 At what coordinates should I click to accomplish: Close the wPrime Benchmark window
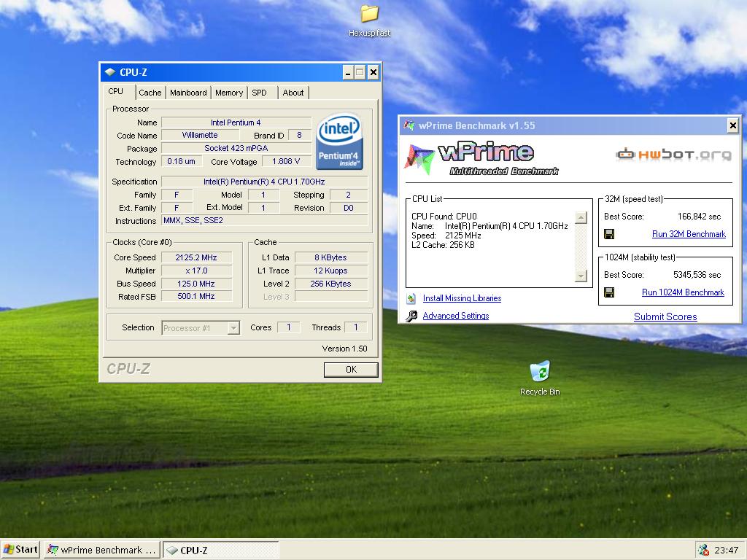point(732,125)
